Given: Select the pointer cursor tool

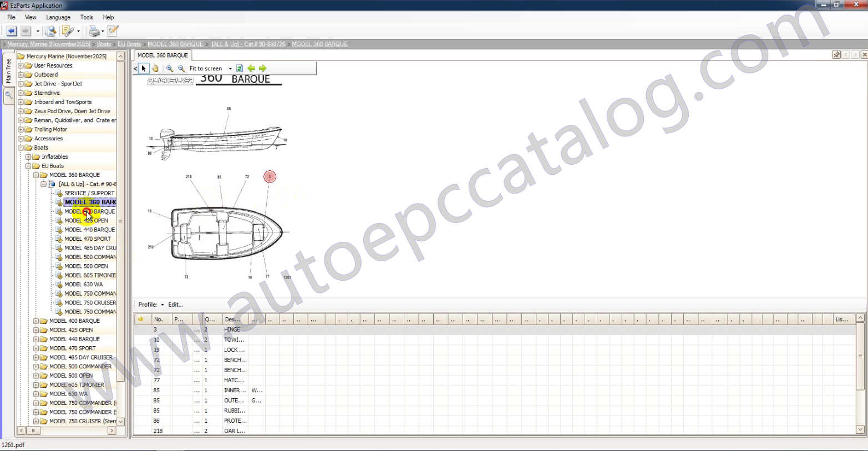Looking at the screenshot, I should click(x=144, y=68).
